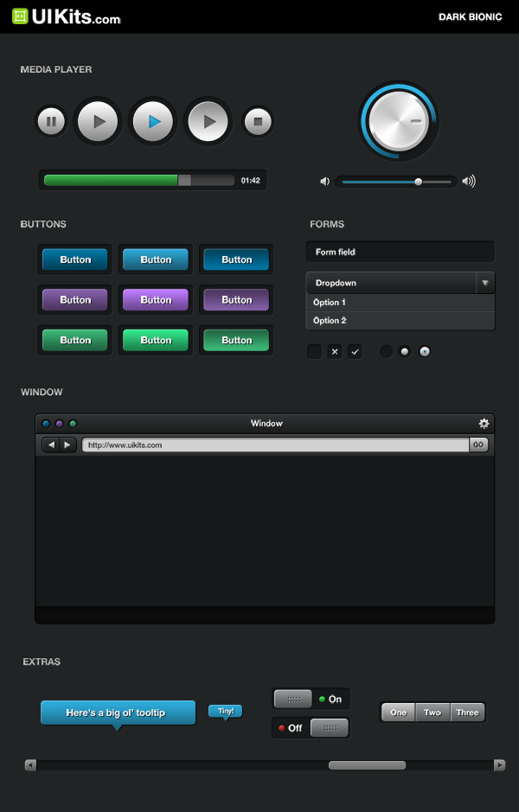Click the scrollbar left arrow
519x812 pixels.
(30, 765)
